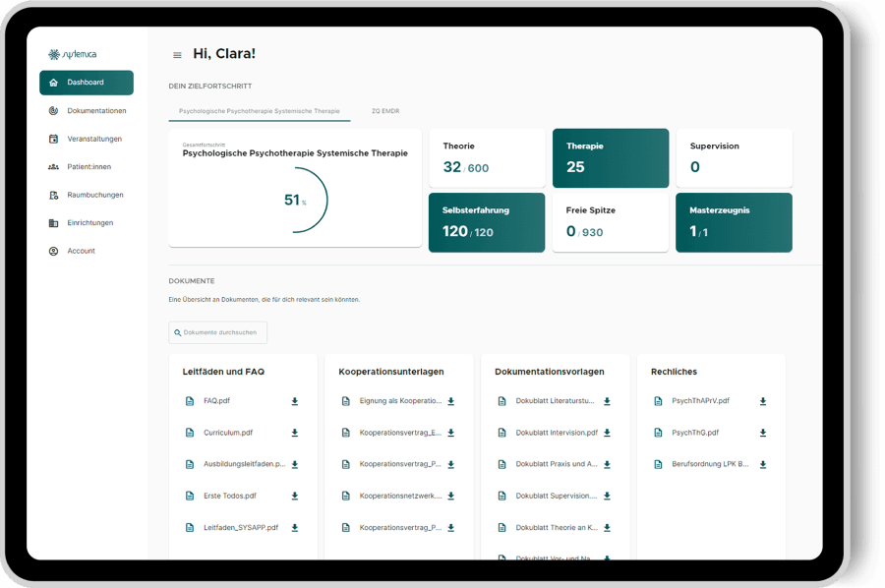Download FAQ.pdf using its download icon
The height and width of the screenshot is (588, 885).
tap(295, 401)
